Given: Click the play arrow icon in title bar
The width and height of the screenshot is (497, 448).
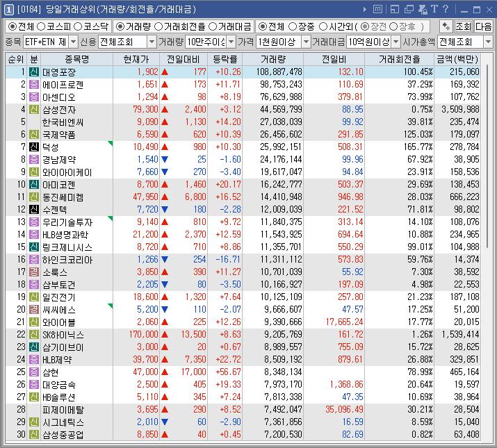Looking at the screenshot, I should [365, 10].
